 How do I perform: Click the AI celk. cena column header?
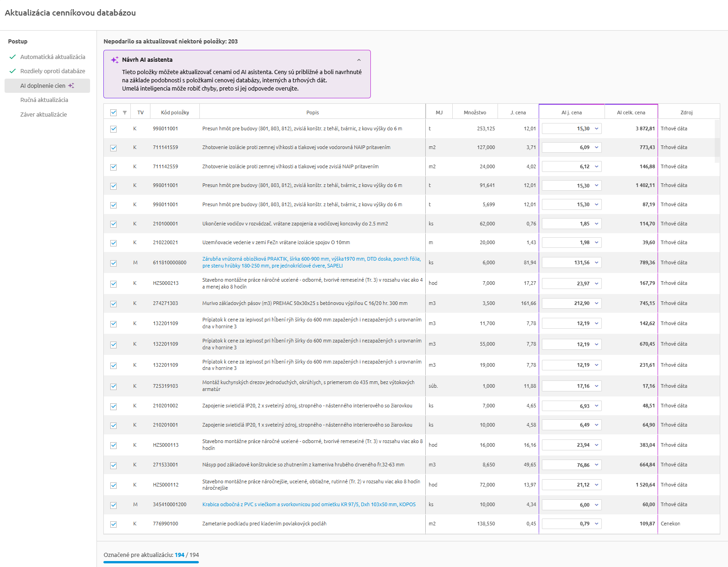pos(631,112)
